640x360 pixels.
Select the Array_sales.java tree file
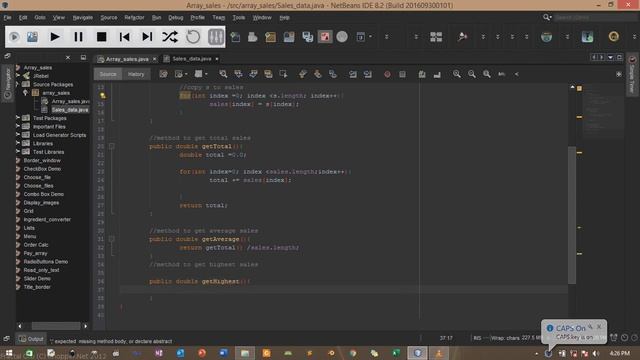point(70,101)
